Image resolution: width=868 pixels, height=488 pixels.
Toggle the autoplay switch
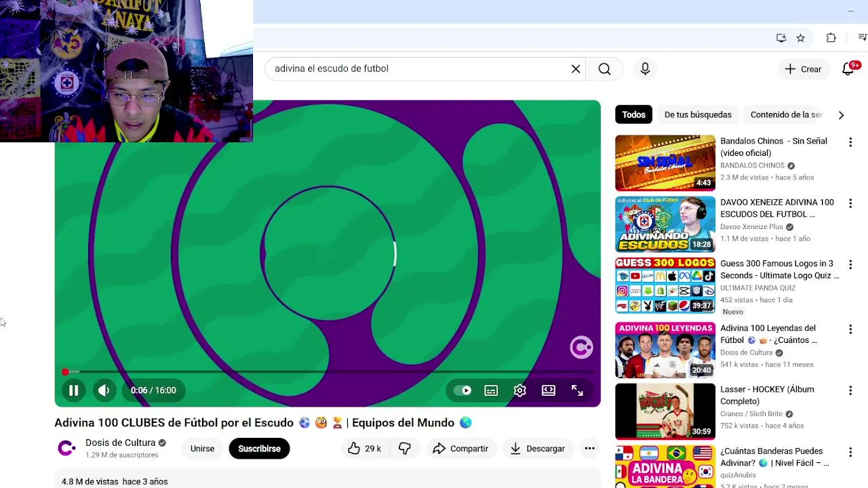tap(462, 390)
